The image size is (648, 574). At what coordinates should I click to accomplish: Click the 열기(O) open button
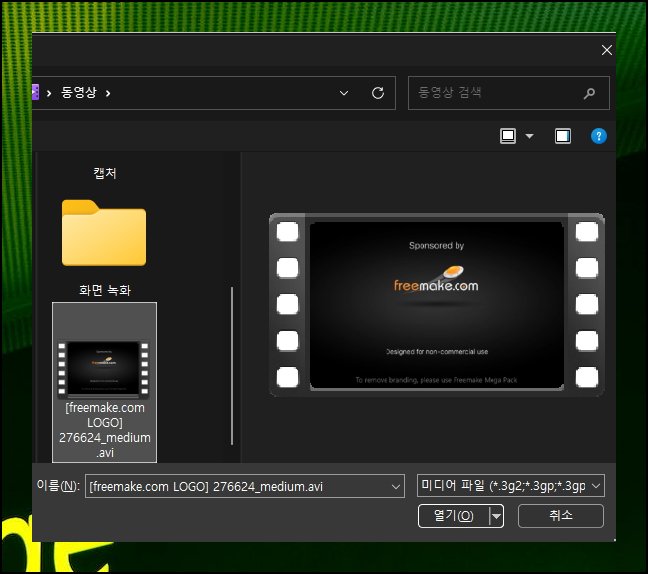(453, 516)
